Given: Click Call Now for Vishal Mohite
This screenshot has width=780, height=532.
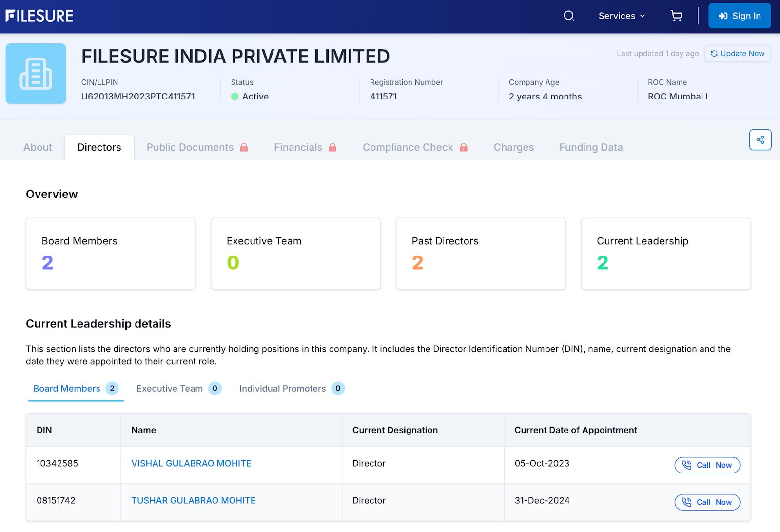Looking at the screenshot, I should tap(707, 465).
